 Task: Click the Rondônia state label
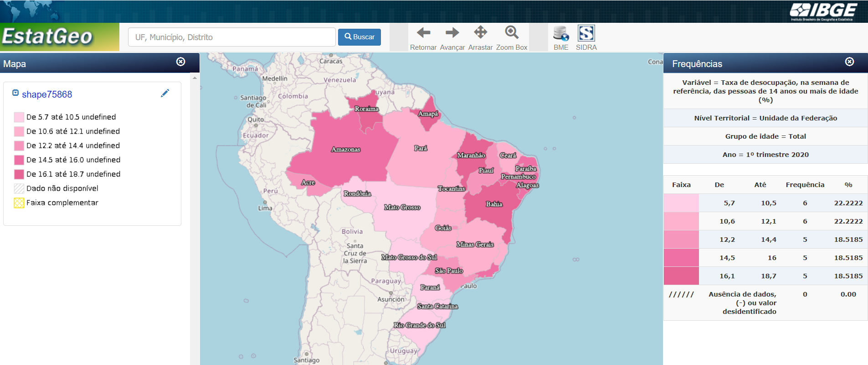[357, 193]
